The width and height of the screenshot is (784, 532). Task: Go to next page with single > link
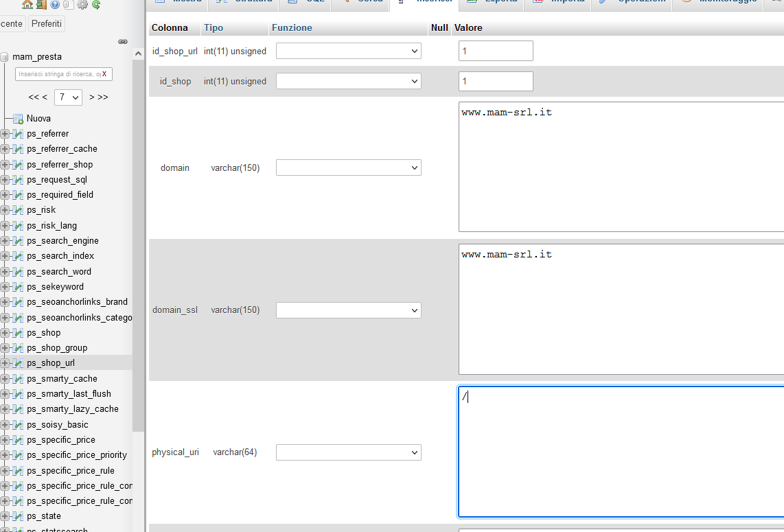(x=91, y=97)
